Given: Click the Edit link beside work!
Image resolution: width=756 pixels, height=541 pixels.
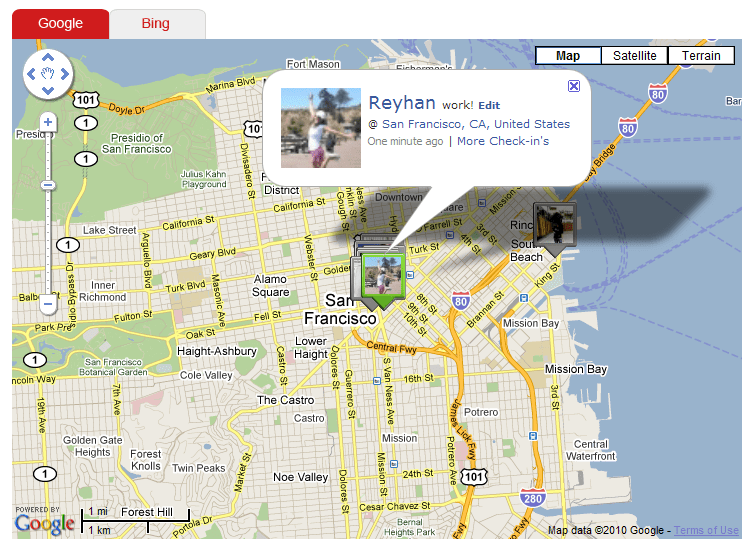Looking at the screenshot, I should point(489,105).
